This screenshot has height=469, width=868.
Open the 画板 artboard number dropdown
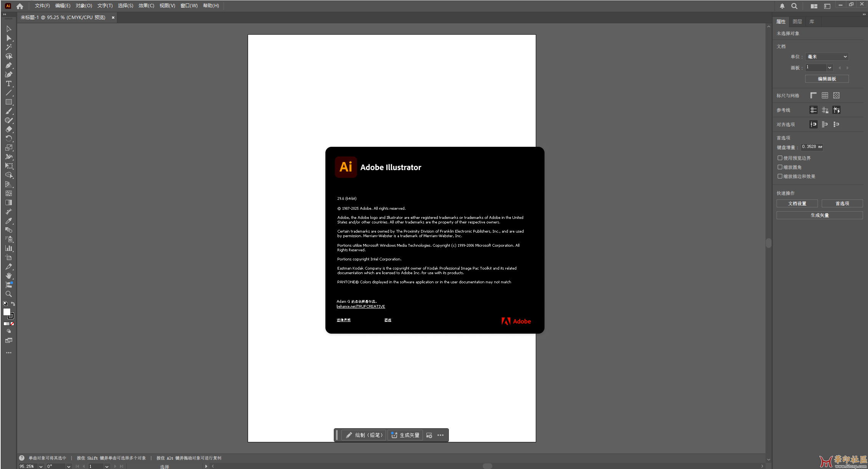point(830,67)
